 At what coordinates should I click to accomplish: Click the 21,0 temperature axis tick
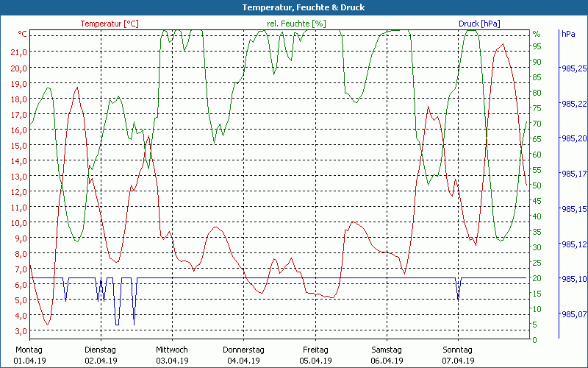tap(19, 52)
